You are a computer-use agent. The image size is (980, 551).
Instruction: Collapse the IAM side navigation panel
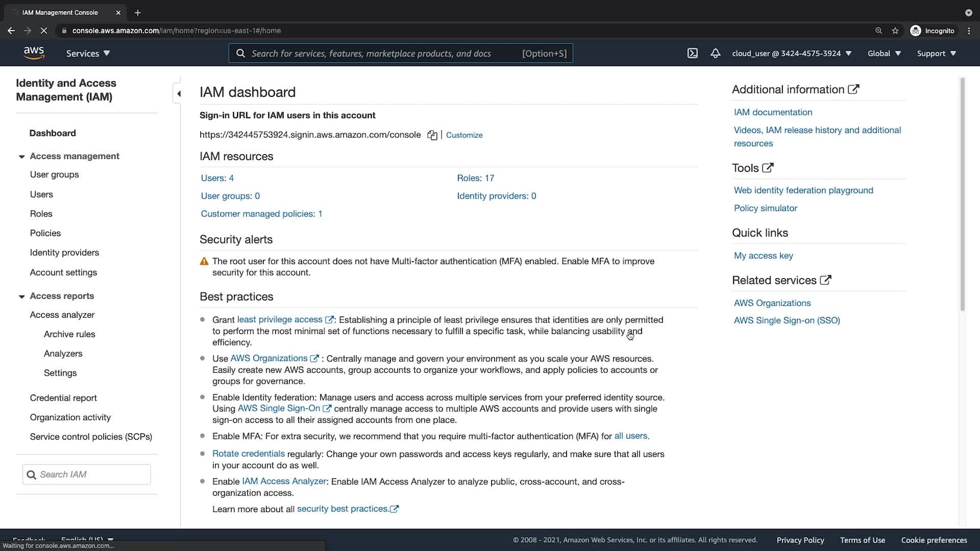tap(178, 93)
